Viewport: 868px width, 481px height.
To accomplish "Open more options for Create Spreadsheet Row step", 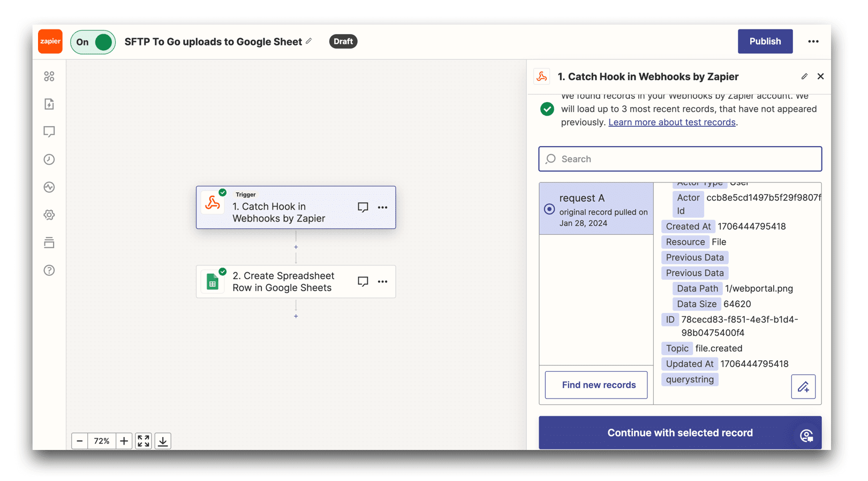I will [x=382, y=281].
